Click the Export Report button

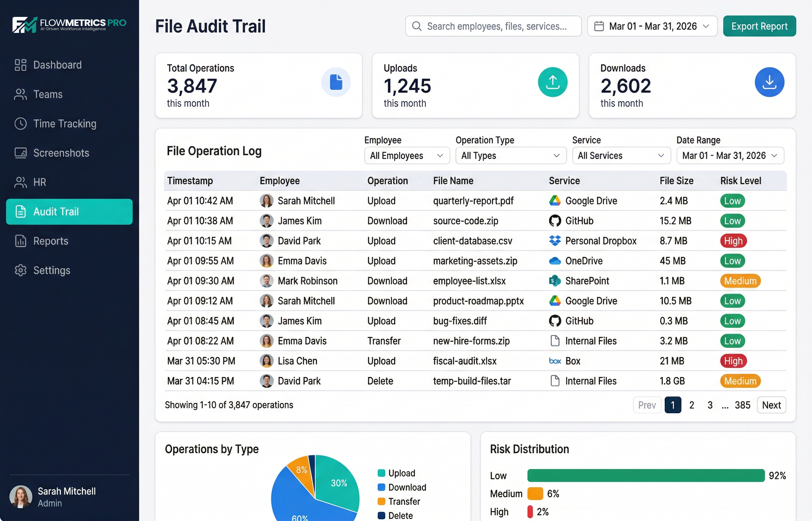(759, 26)
